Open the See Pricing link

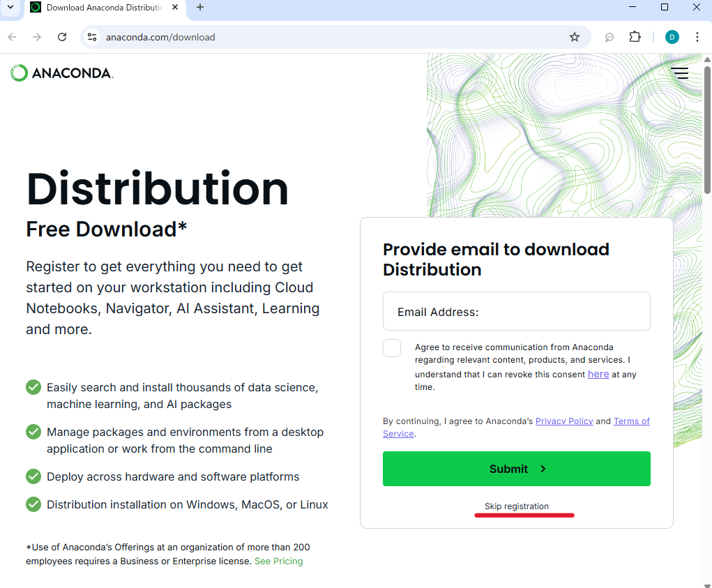[x=278, y=561]
